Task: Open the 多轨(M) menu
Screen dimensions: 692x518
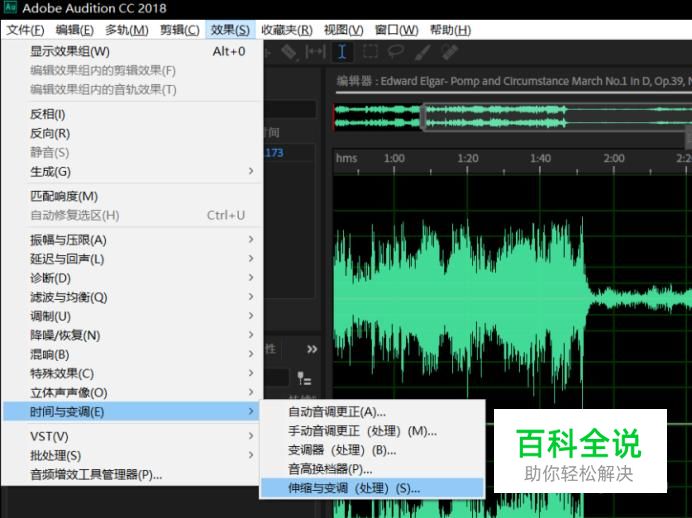Action: point(127,30)
